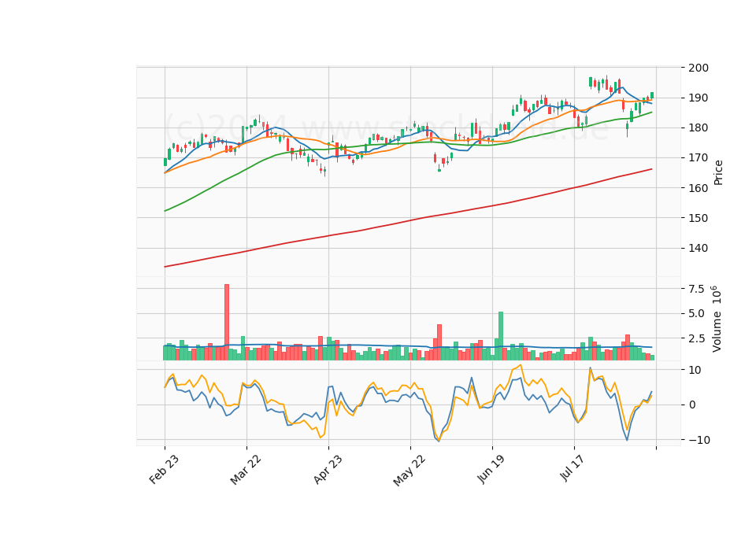
Task: Click the 180 price axis value
Action: pyautogui.click(x=699, y=127)
